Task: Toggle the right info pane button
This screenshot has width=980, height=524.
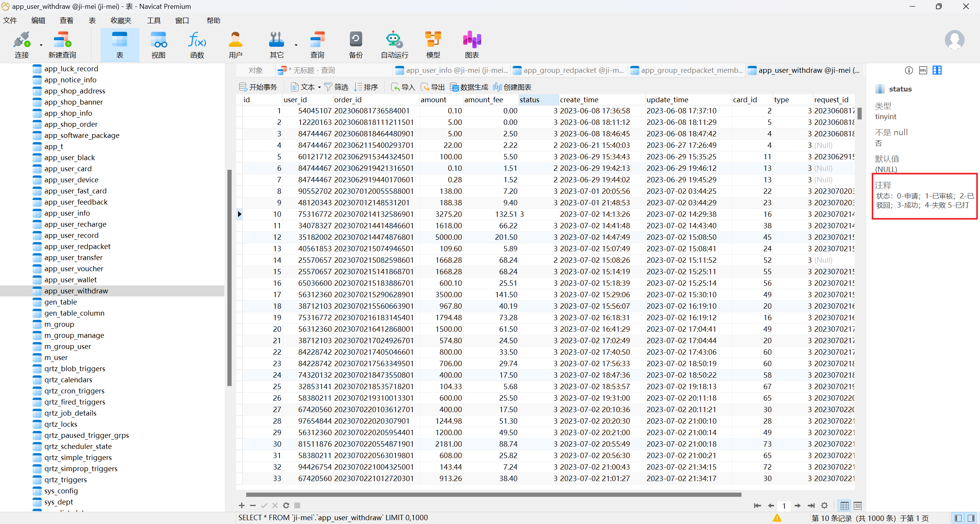Action: (971, 518)
